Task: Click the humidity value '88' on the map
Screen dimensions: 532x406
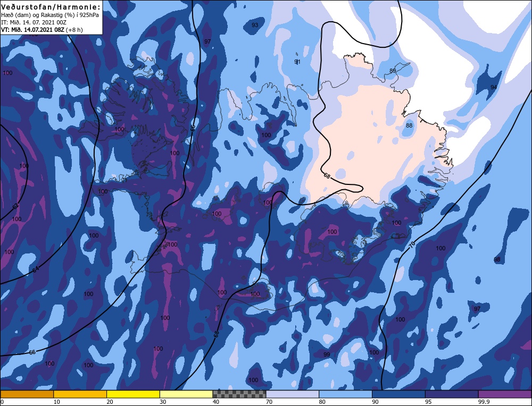Action: pyautogui.click(x=409, y=125)
